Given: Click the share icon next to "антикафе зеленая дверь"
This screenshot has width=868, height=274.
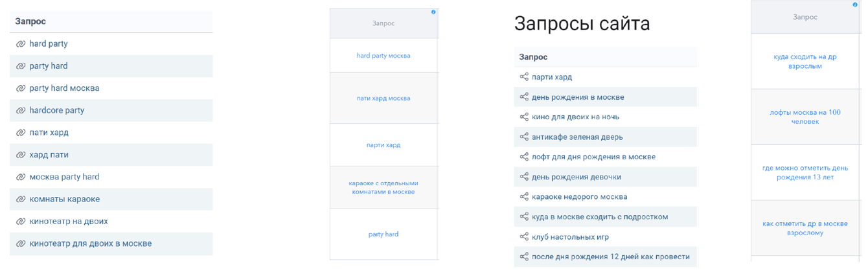Looking at the screenshot, I should tap(524, 137).
